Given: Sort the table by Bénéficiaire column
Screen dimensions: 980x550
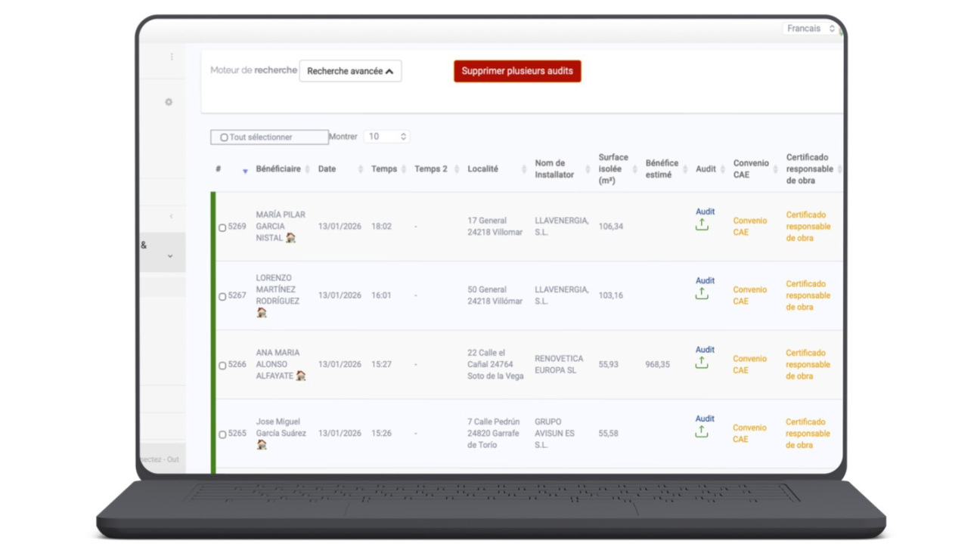Looking at the screenshot, I should coord(278,169).
